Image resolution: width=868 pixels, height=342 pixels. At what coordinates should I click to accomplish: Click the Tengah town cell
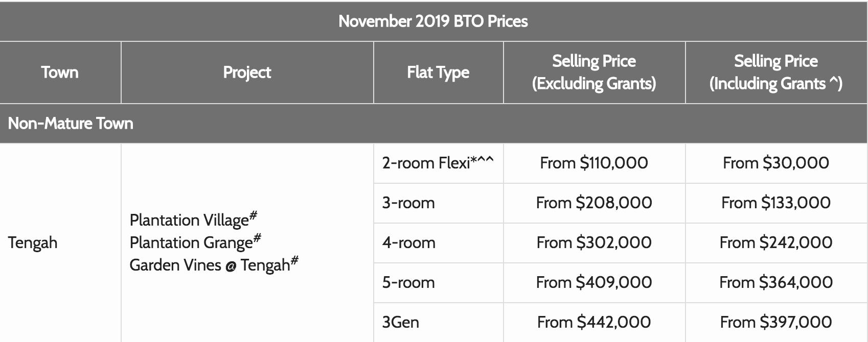[33, 242]
